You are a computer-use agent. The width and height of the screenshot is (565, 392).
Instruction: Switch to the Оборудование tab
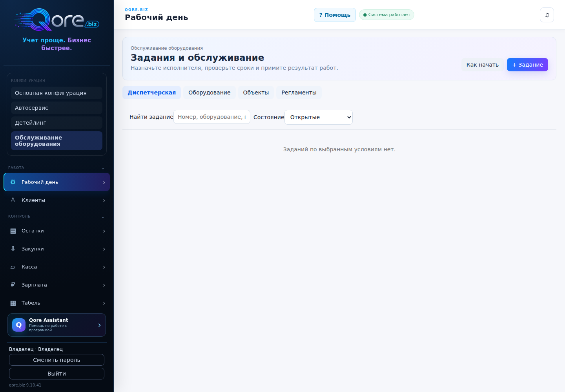click(210, 93)
